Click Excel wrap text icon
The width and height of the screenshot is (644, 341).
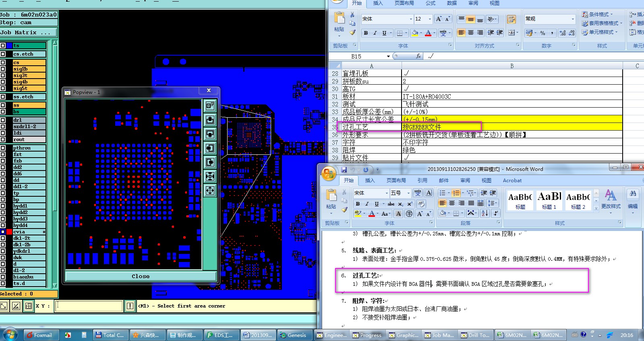[x=511, y=19]
